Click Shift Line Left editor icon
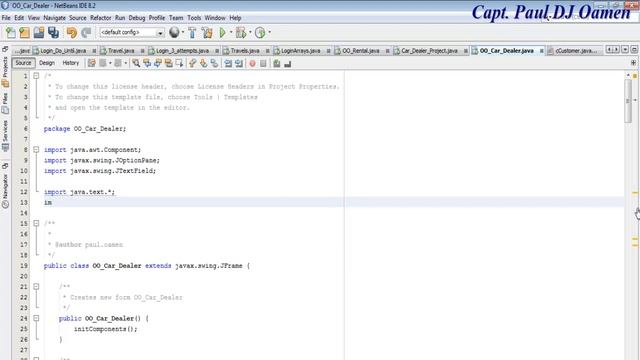The width and height of the screenshot is (640, 360). pos(228,63)
